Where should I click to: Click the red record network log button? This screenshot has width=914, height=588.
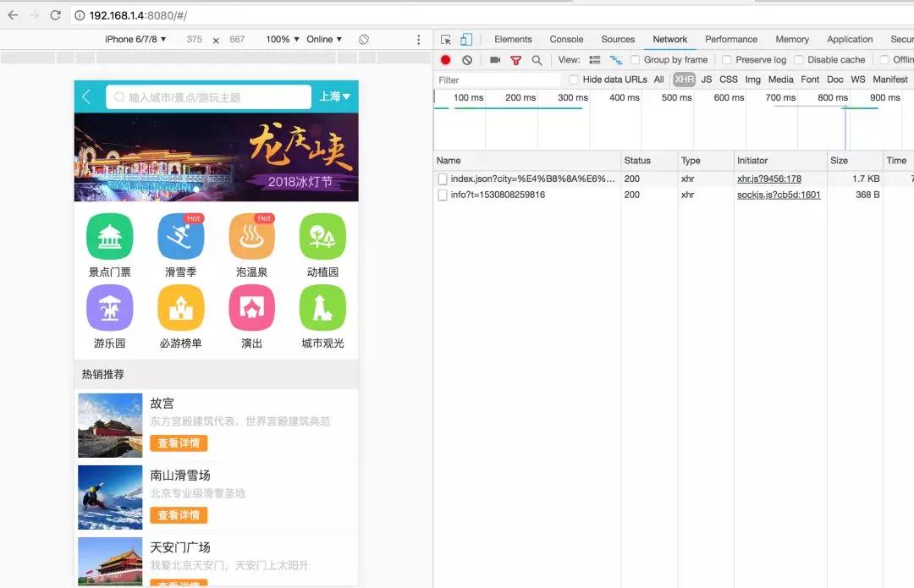click(445, 59)
